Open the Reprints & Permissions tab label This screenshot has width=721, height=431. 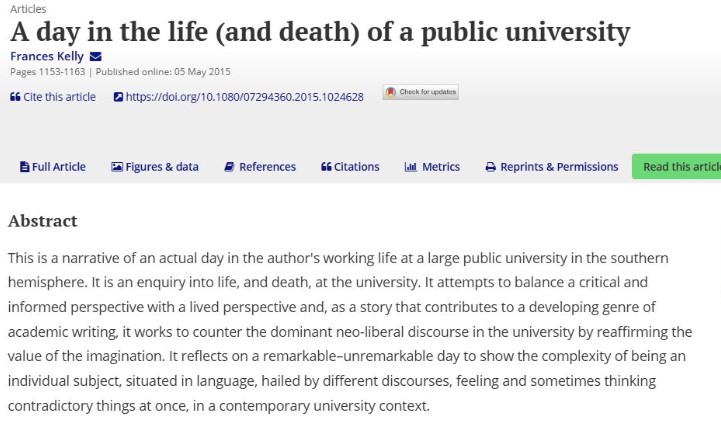pos(559,167)
